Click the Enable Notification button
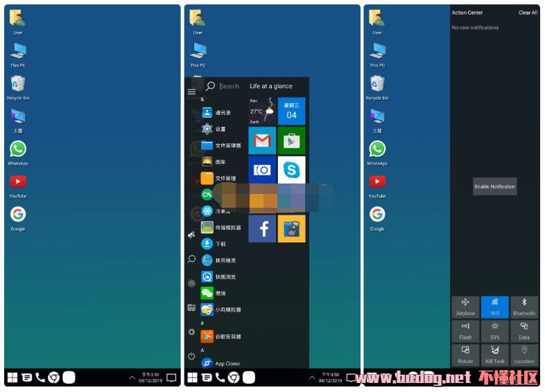 [494, 186]
